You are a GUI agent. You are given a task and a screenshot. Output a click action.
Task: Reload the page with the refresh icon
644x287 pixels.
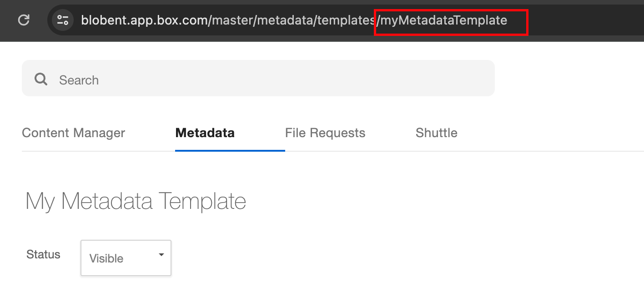tap(24, 20)
